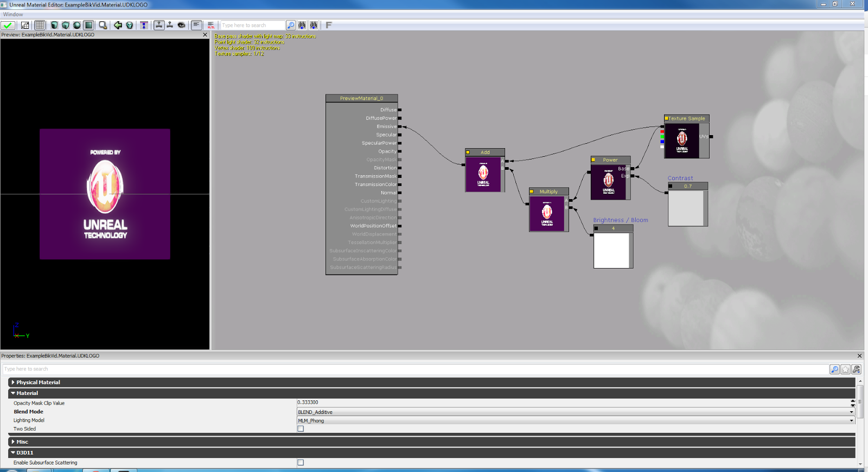Toggle the Two Sided checkbox
Viewport: 868px width, 472px height.
(x=301, y=429)
